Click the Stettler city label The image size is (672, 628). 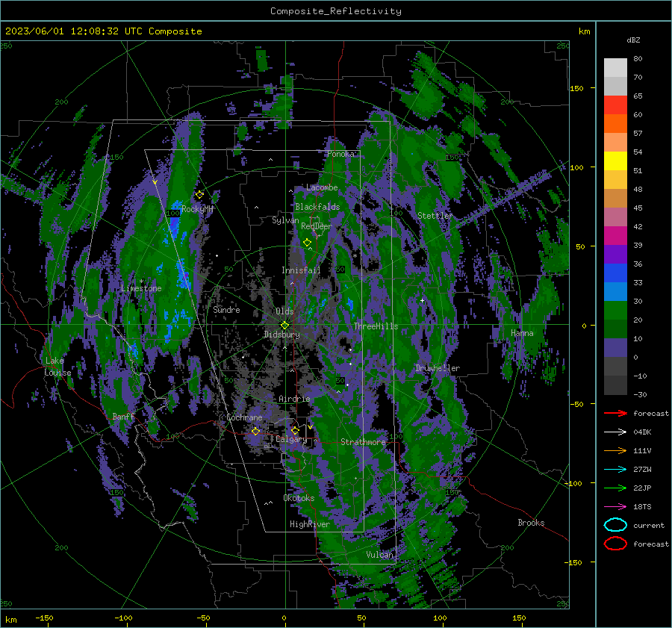(435, 216)
